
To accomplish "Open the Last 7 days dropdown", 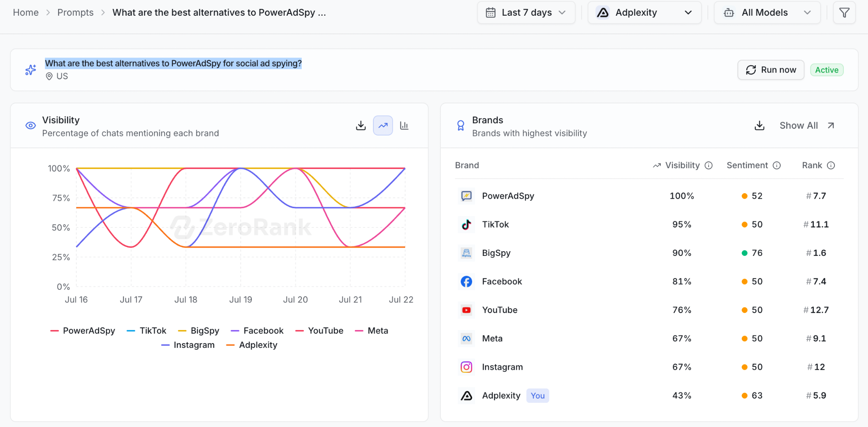I will click(x=526, y=13).
